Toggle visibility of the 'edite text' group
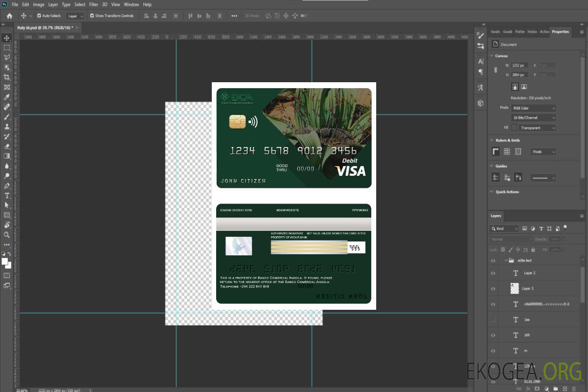This screenshot has height=392, width=588. tap(493, 260)
